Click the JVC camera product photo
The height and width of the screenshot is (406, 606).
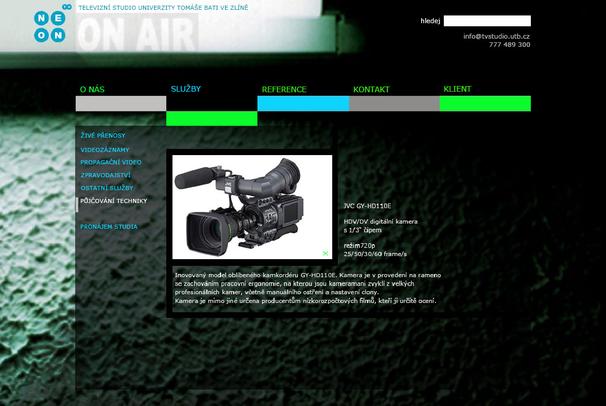(x=252, y=206)
